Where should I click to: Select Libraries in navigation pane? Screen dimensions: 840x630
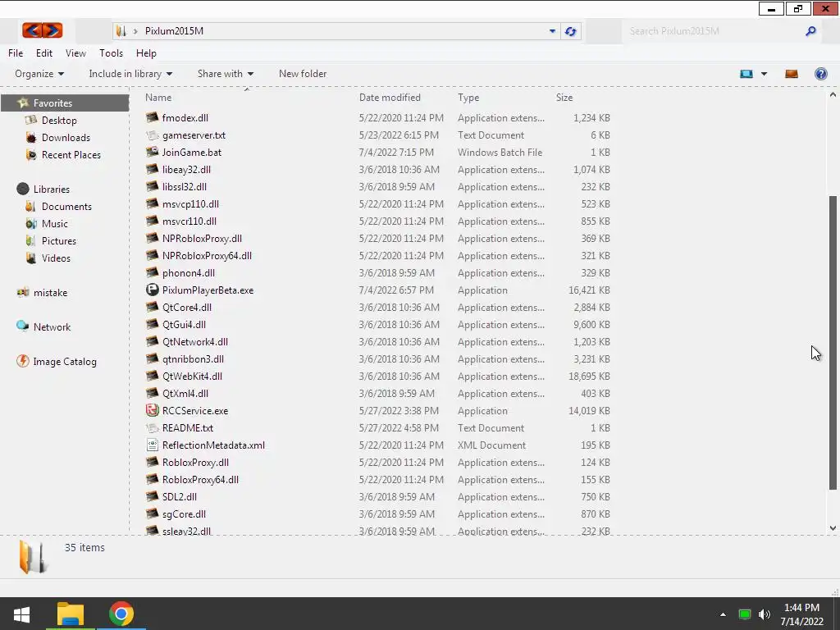(51, 189)
